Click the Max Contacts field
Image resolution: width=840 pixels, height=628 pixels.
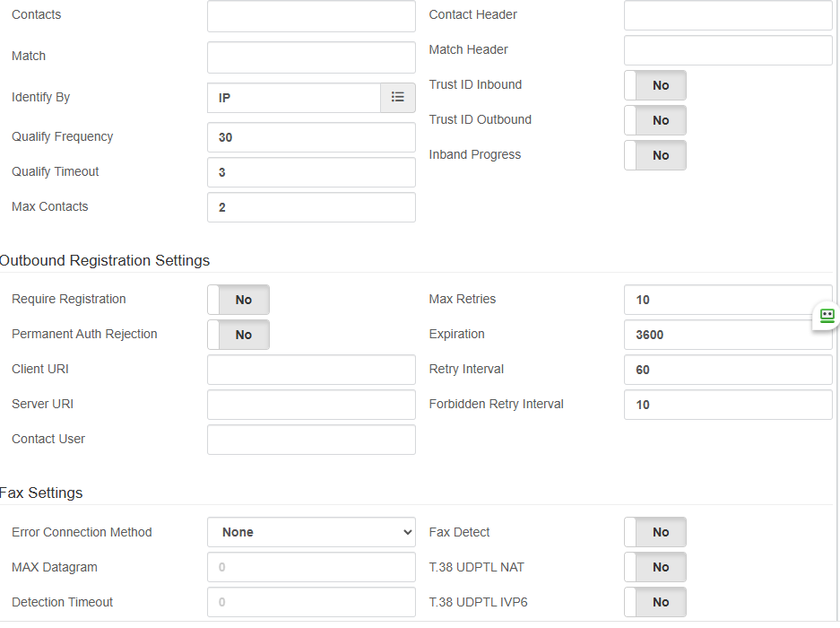(x=311, y=207)
